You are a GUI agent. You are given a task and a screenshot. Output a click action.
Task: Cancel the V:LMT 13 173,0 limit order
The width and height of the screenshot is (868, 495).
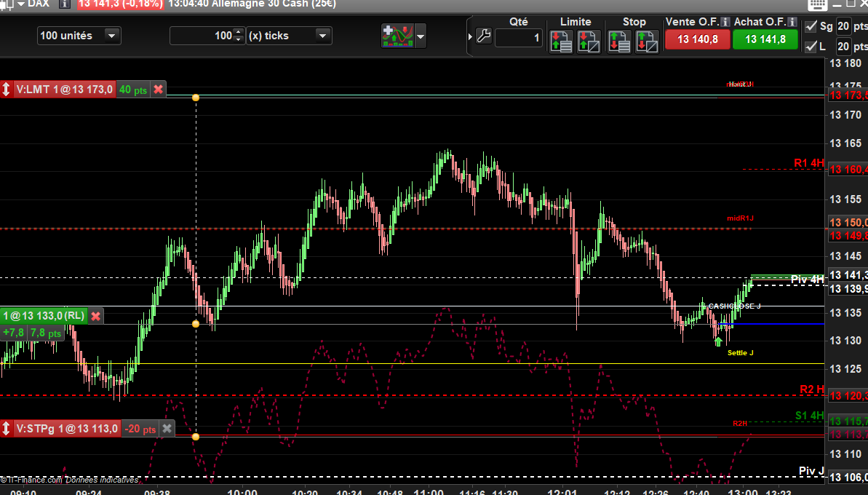click(159, 90)
